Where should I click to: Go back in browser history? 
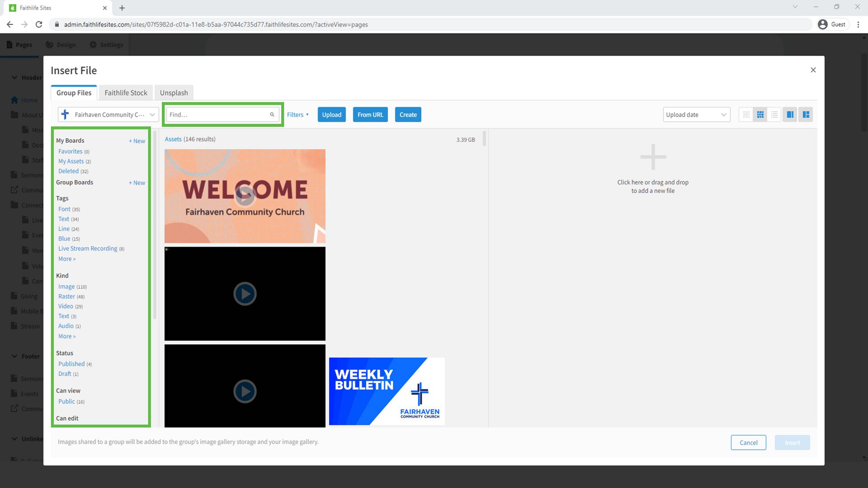[10, 24]
